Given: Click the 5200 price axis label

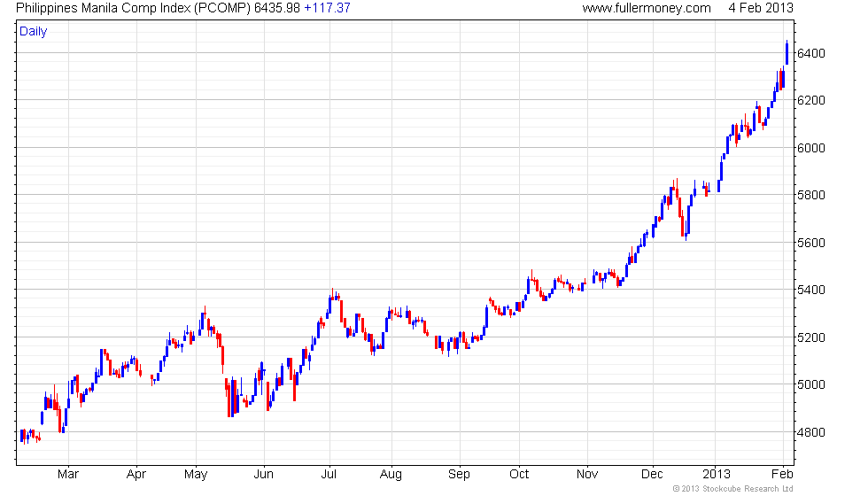Looking at the screenshot, I should (811, 337).
